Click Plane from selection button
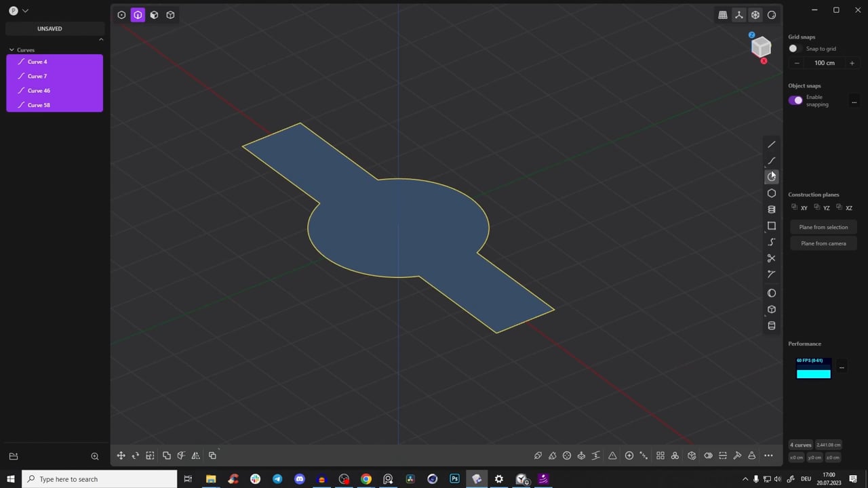The width and height of the screenshot is (868, 488). pos(823,227)
